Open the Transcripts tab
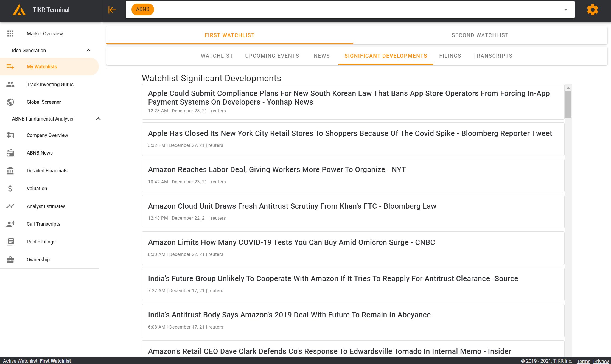This screenshot has height=364, width=611. click(493, 56)
